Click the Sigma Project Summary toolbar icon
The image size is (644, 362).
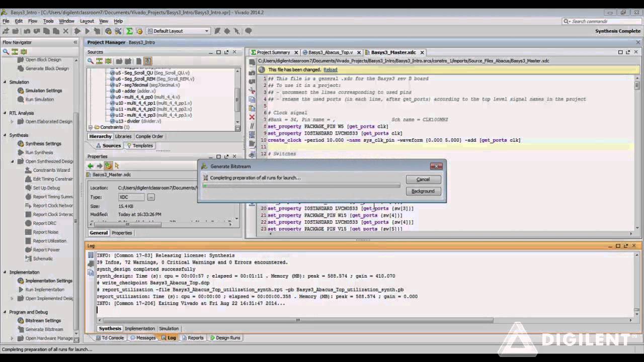click(129, 31)
